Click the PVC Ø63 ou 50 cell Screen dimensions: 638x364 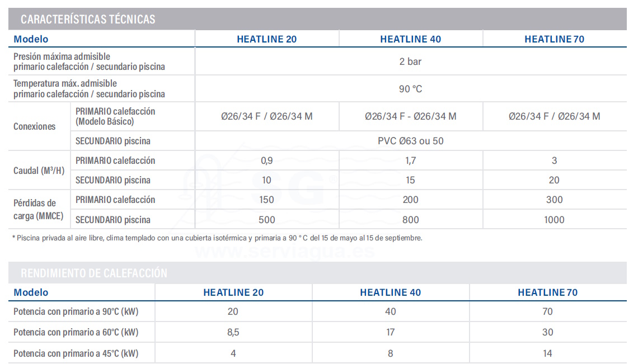tap(410, 141)
